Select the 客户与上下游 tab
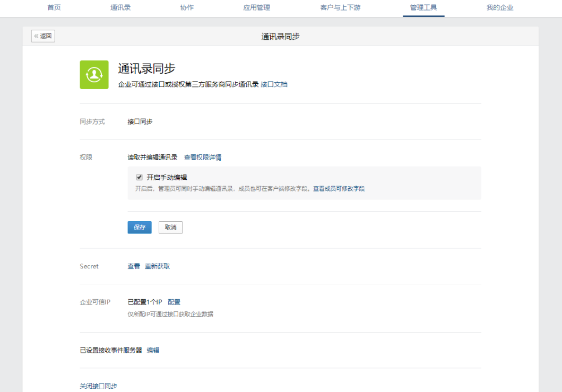562x392 pixels. point(340,8)
